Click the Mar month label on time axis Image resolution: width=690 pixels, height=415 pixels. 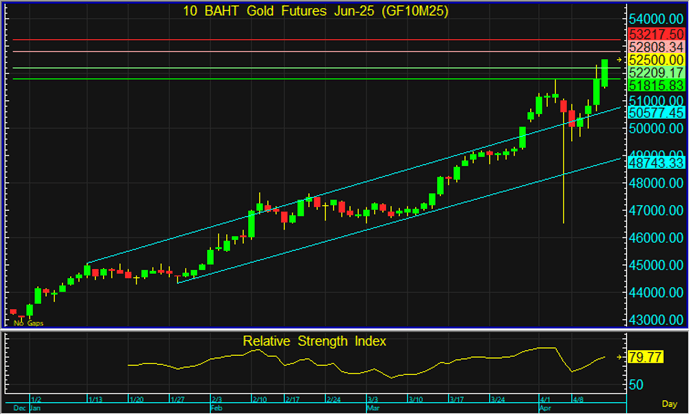coord(372,409)
